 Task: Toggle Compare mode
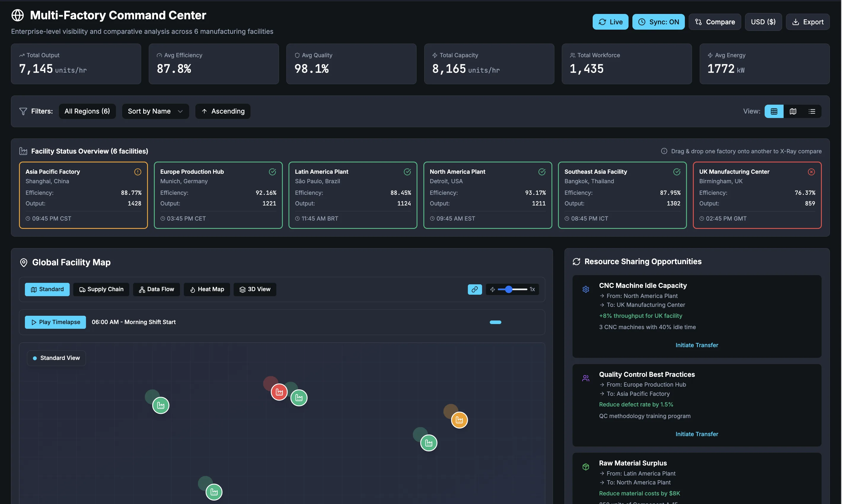point(715,22)
